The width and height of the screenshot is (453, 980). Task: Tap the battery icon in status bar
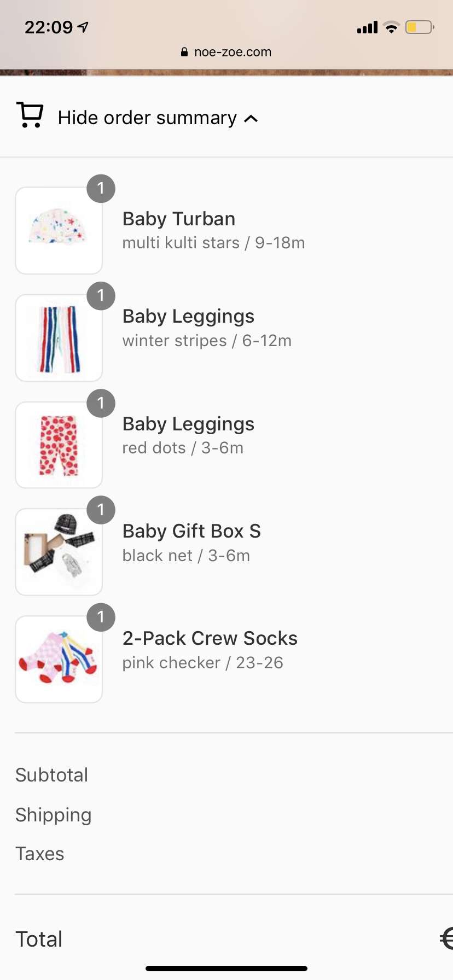click(419, 27)
